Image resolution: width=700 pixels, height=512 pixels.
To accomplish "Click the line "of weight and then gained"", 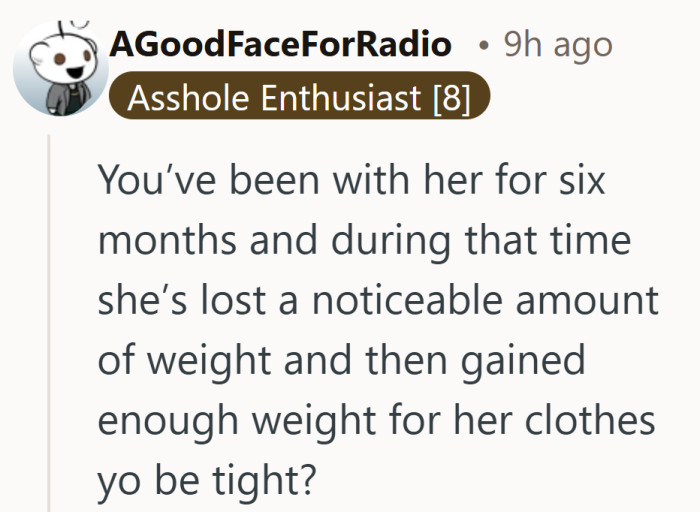I will click(341, 360).
